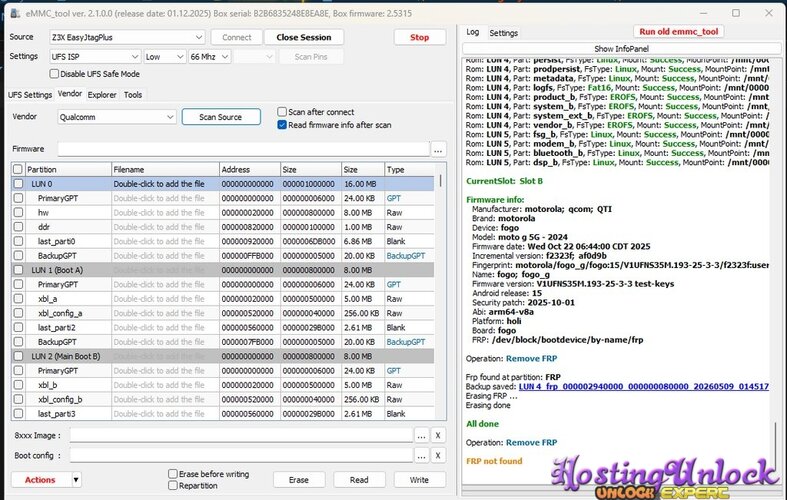Select the ddr partition row
The width and height of the screenshot is (787, 500).
point(223,227)
